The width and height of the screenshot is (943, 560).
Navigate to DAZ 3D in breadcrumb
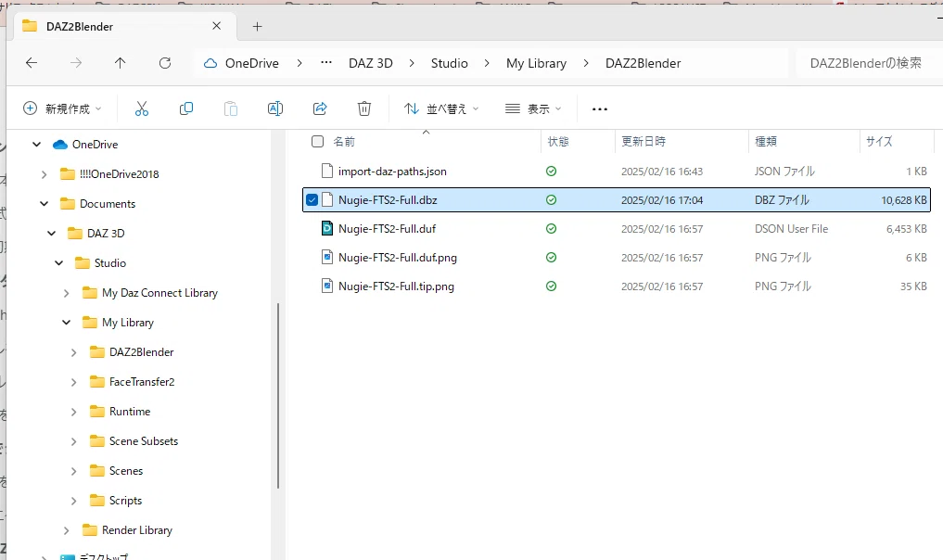tap(371, 63)
